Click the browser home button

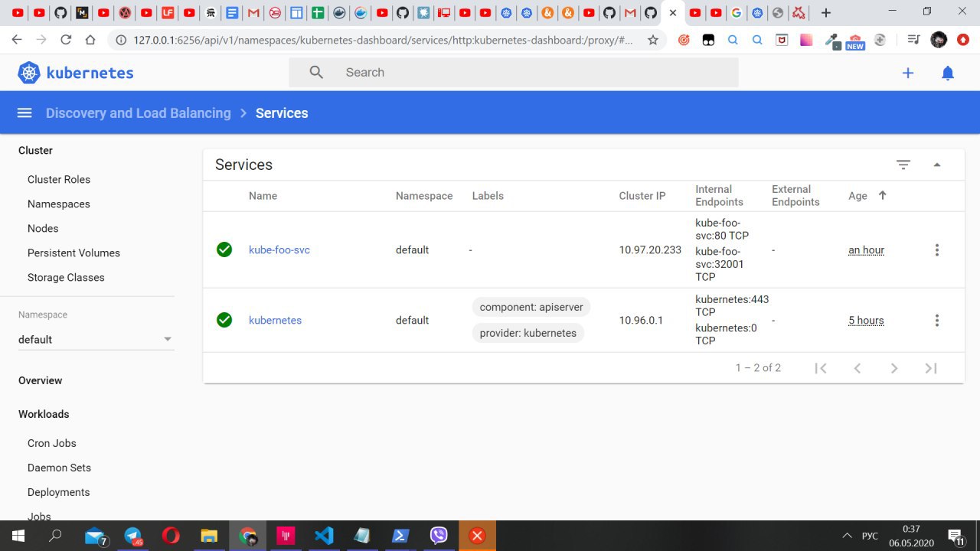click(x=90, y=40)
